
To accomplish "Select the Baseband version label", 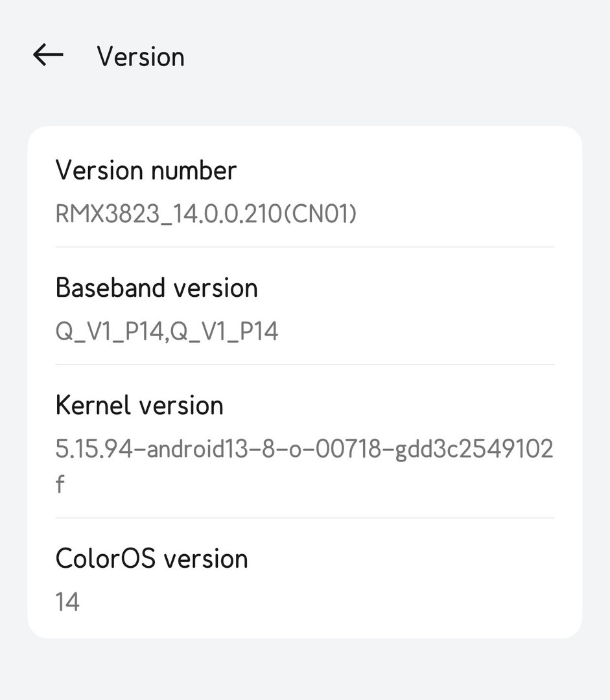I will click(157, 288).
